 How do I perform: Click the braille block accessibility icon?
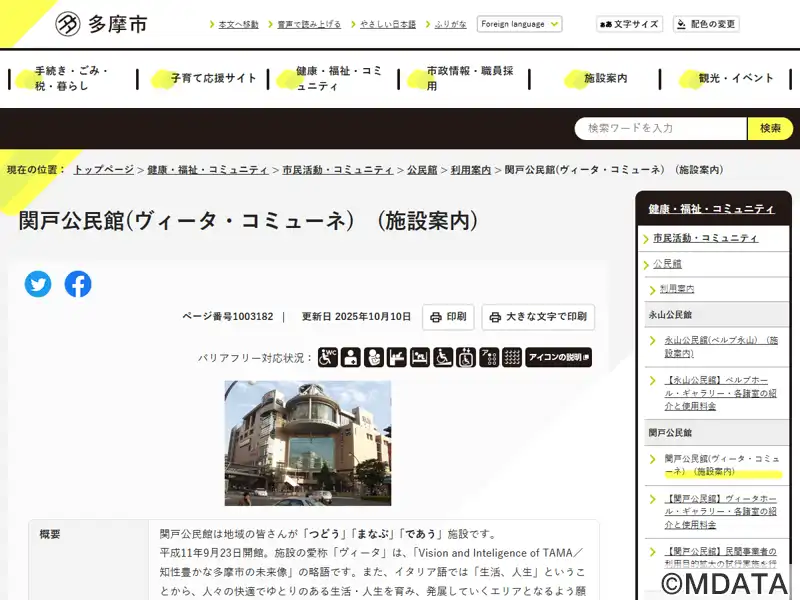[x=512, y=357]
